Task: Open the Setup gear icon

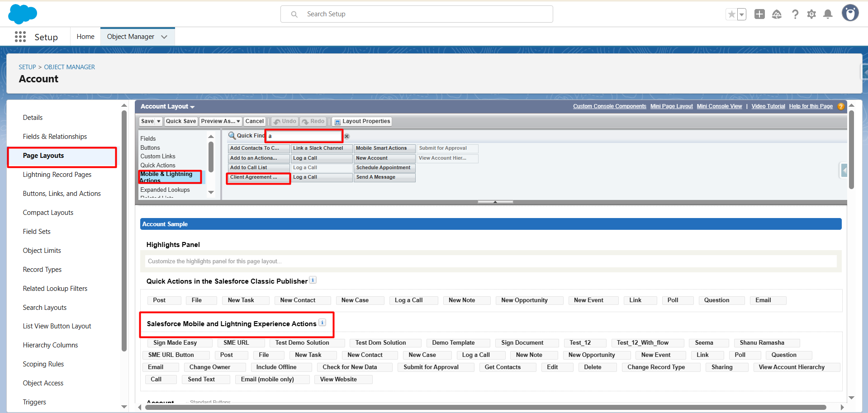Action: (x=811, y=14)
